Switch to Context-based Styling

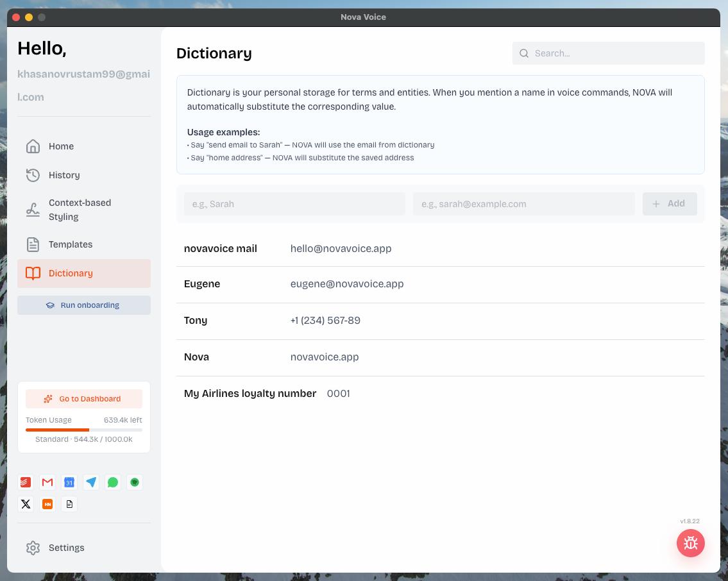(80, 210)
